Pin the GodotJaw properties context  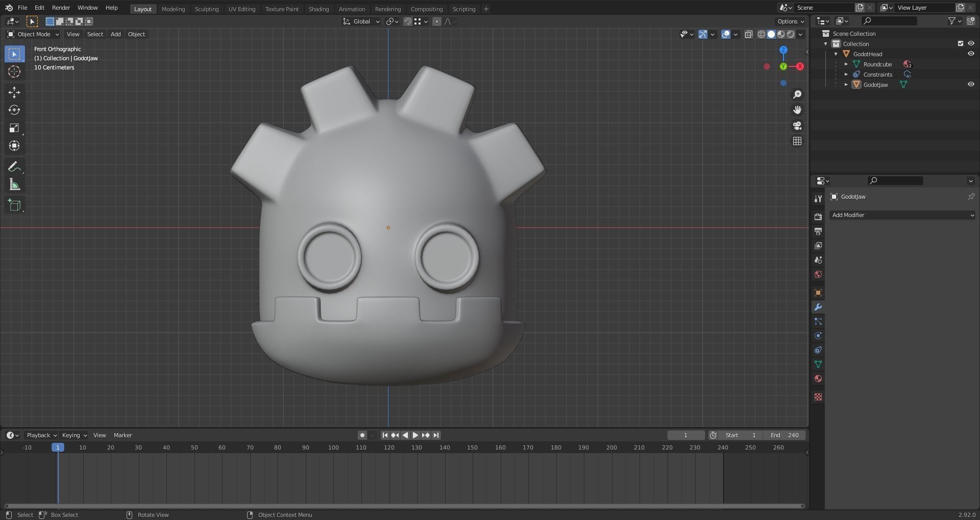coord(971,197)
